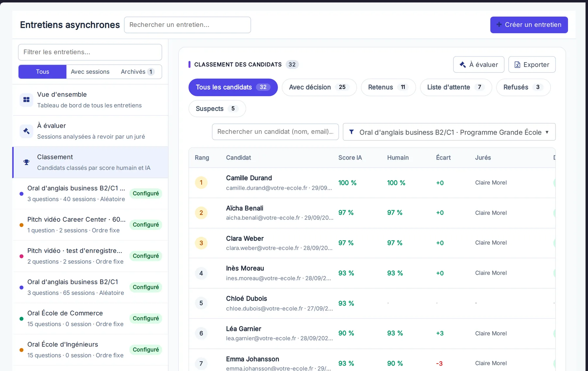Viewport: 588px width, 371px height.
Task: Focus the Rechercher un candidat search field
Action: pyautogui.click(x=275, y=132)
